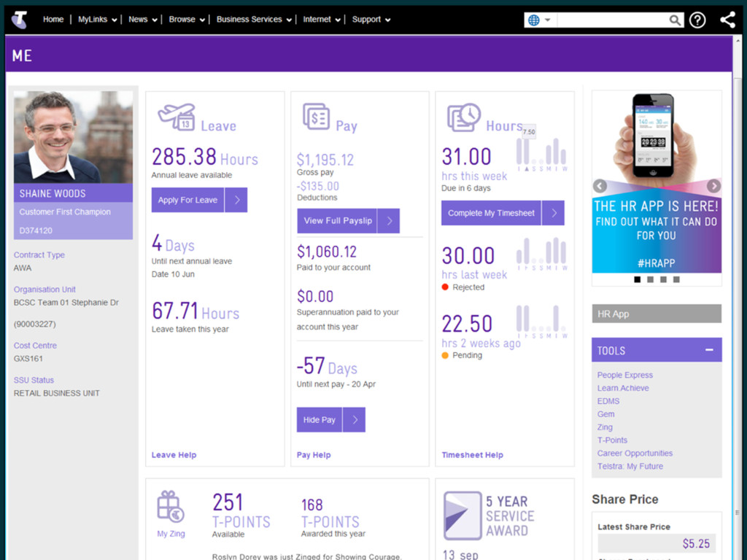747x560 pixels.
Task: Click arrow next to Apply For Leave
Action: pyautogui.click(x=236, y=200)
